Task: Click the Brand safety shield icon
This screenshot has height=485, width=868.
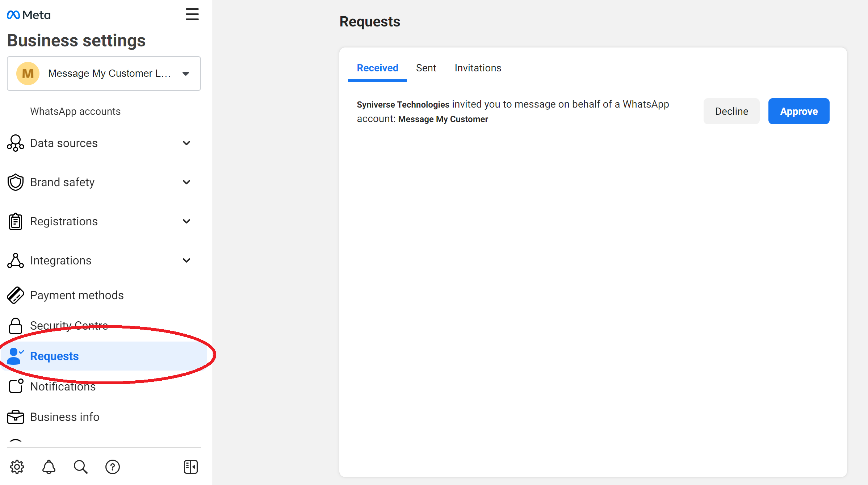Action: tap(16, 182)
